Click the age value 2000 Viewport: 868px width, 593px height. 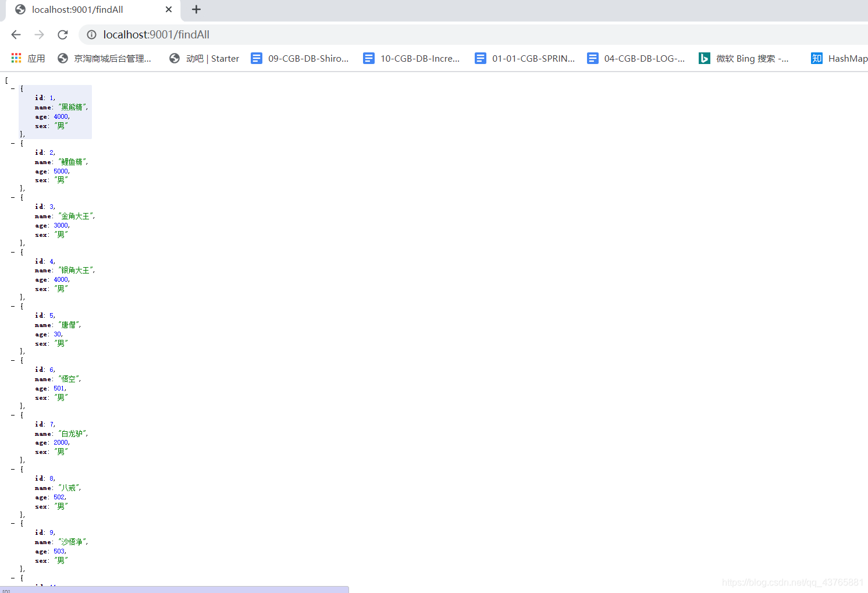(x=61, y=442)
